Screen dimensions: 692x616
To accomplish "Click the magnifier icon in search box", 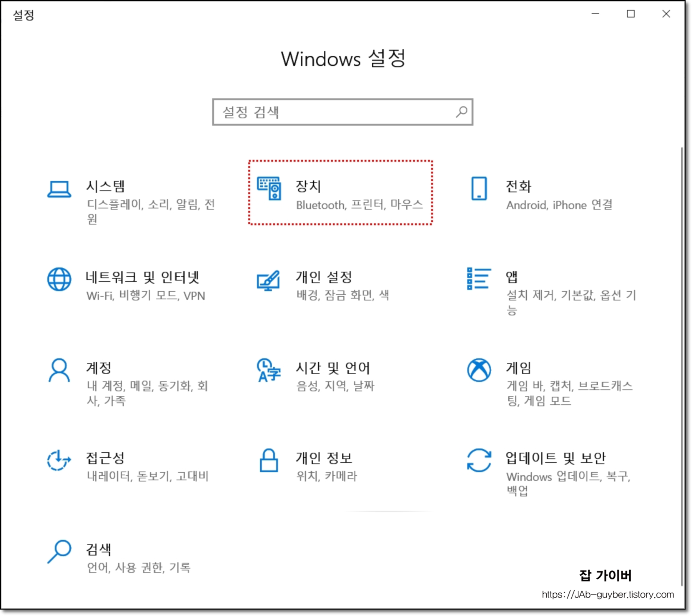I will click(x=462, y=112).
